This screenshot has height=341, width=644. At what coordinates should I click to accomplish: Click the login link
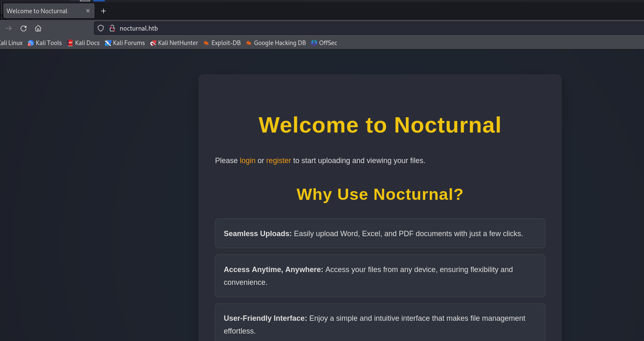(247, 161)
